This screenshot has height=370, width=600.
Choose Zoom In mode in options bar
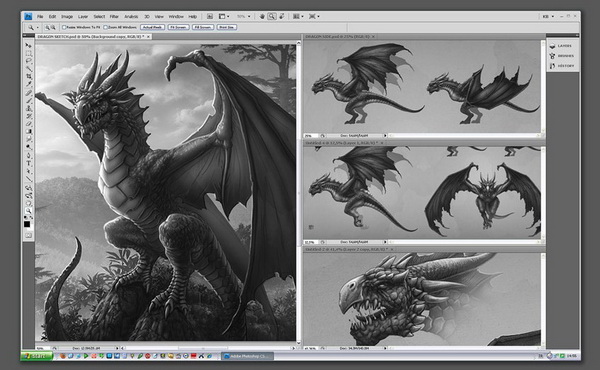coord(47,28)
